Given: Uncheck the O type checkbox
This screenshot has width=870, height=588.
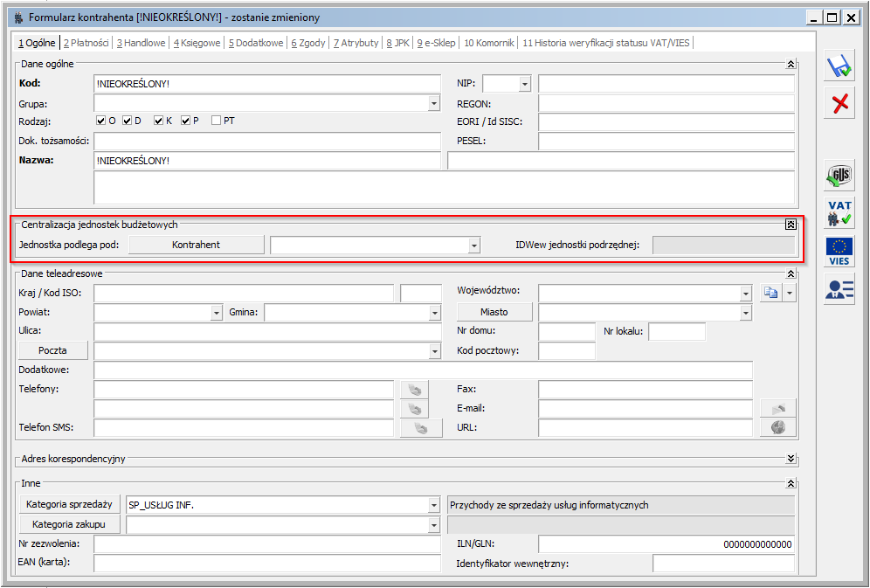Looking at the screenshot, I should pos(100,121).
